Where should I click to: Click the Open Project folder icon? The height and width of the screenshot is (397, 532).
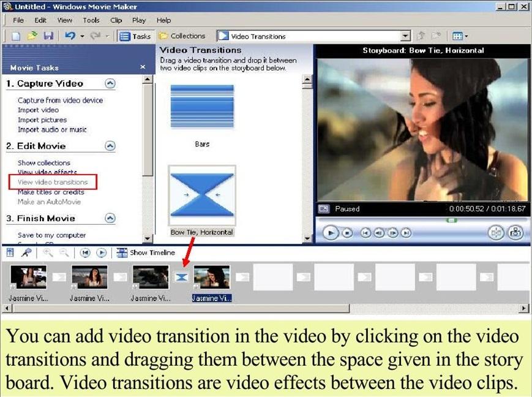[x=32, y=36]
